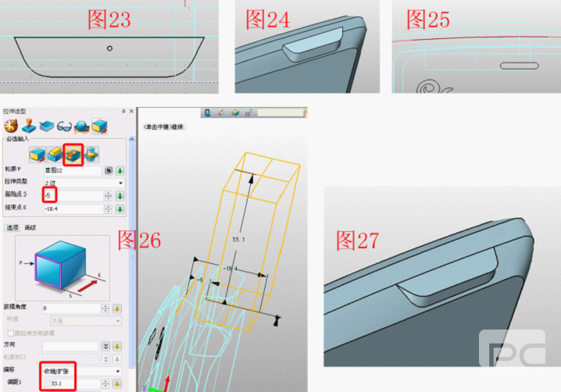This screenshot has width=561, height=392.
Task: Choose the intersect extrude mode icon
Action: 93,152
